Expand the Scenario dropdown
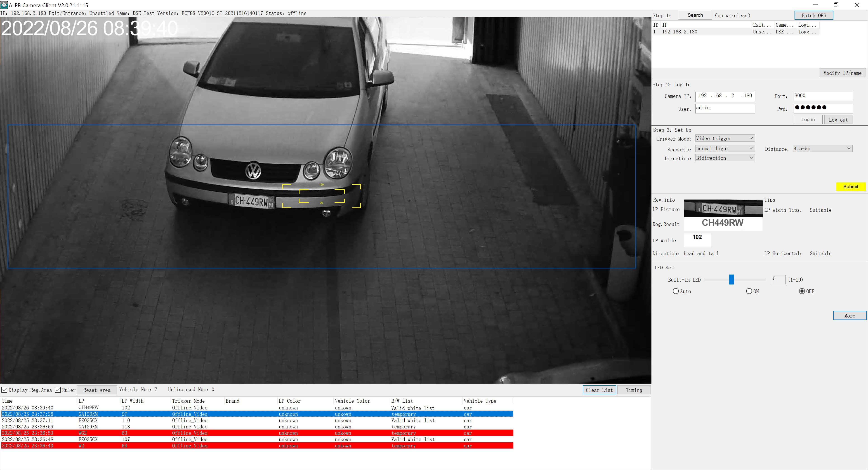This screenshot has height=470, width=868. pos(724,149)
